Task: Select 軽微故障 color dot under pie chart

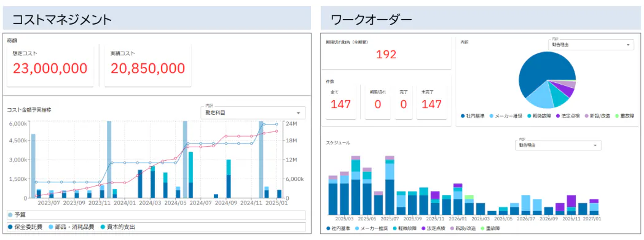Action: [530, 116]
